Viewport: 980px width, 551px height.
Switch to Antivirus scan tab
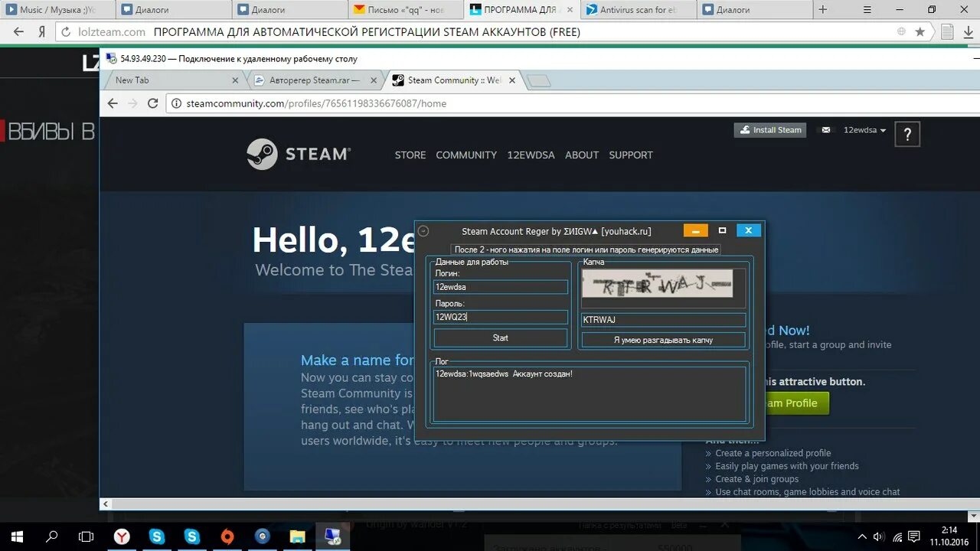pos(638,10)
